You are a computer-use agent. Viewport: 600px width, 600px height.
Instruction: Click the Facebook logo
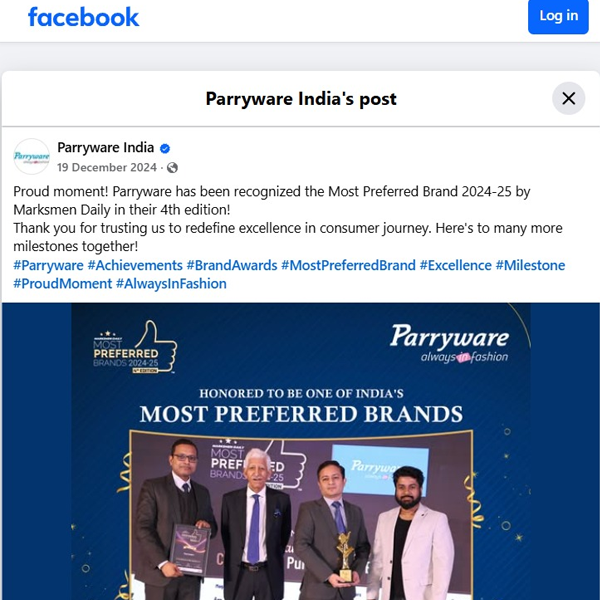[83, 17]
